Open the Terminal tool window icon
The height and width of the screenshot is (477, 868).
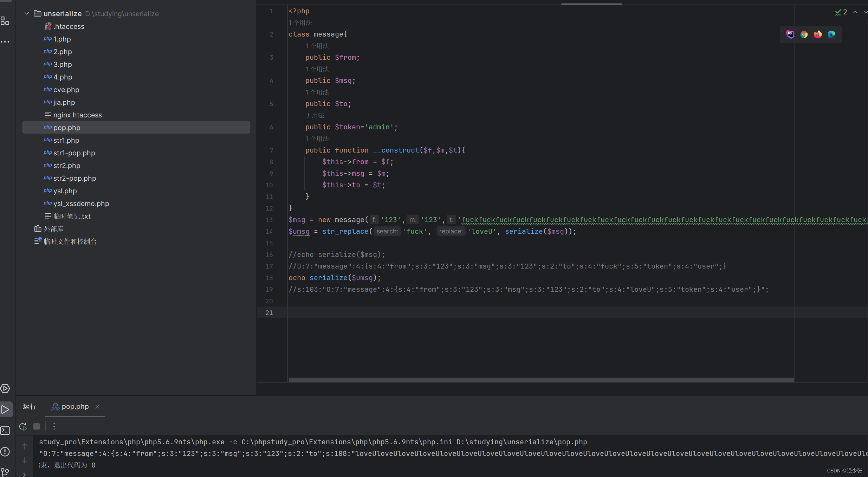(5, 431)
